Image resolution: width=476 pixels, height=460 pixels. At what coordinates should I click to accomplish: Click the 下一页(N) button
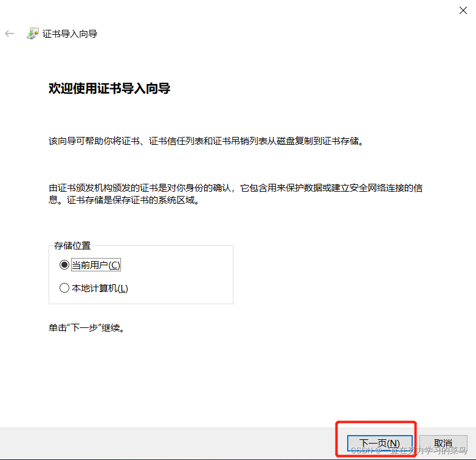click(x=379, y=444)
